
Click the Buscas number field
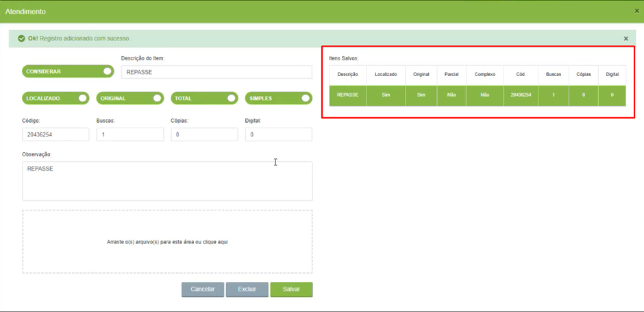(x=129, y=134)
